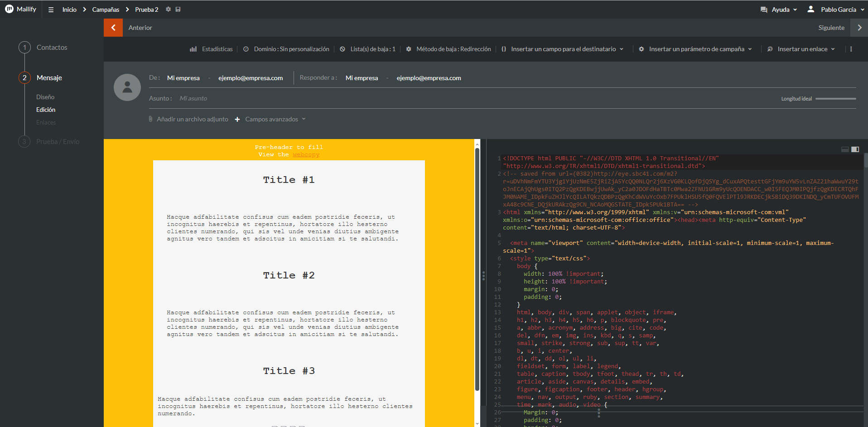Save the campaign with the floppy disk icon

click(178, 9)
